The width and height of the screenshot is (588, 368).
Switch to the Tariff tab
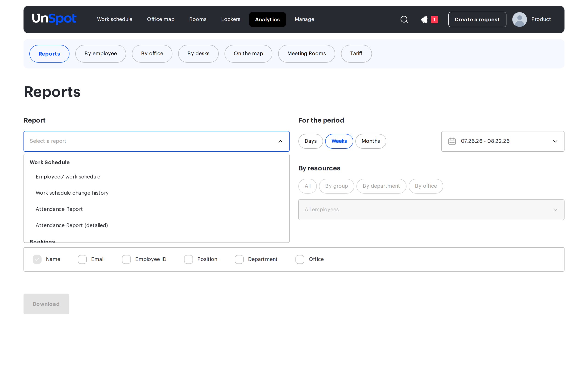[x=356, y=54]
